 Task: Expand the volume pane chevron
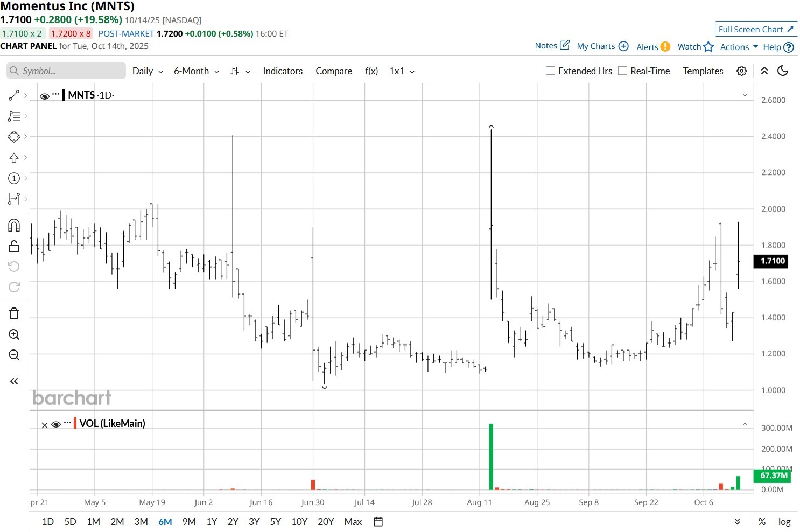(x=745, y=424)
